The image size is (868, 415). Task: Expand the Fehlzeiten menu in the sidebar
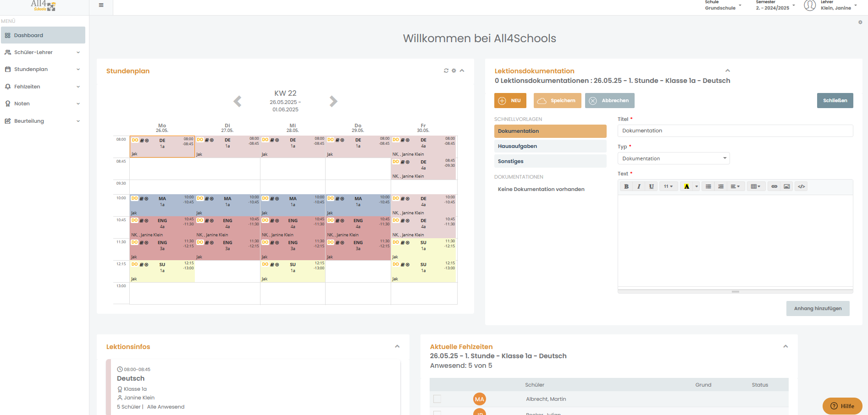pyautogui.click(x=43, y=87)
